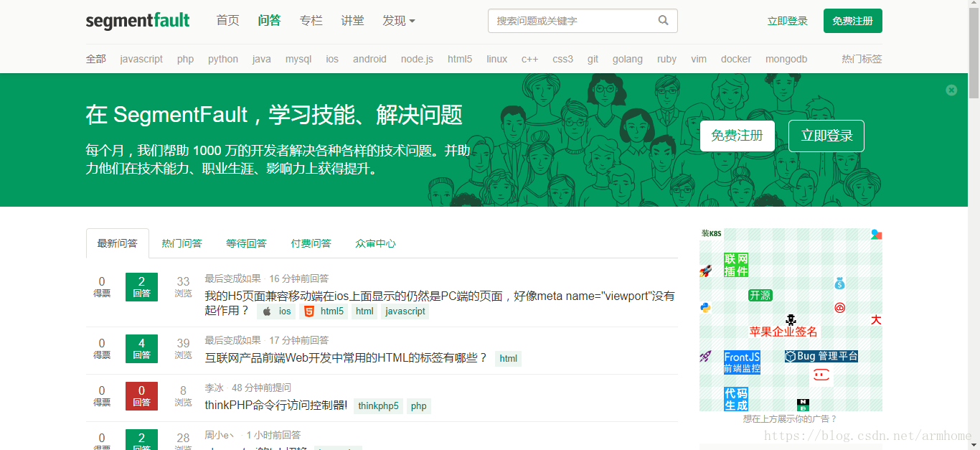Open the 讲堂 navigation item
This screenshot has width=980, height=450.
tap(352, 21)
